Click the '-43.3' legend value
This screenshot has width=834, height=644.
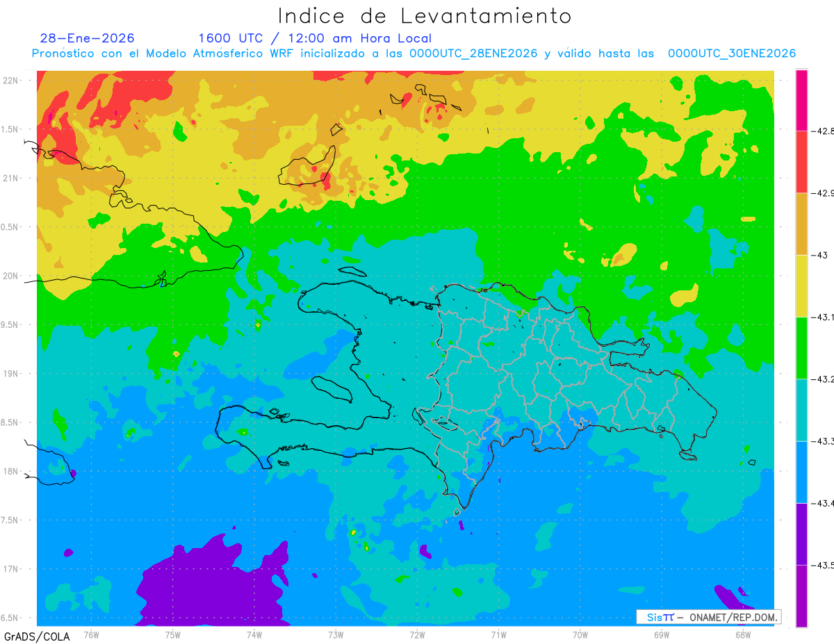coord(822,441)
